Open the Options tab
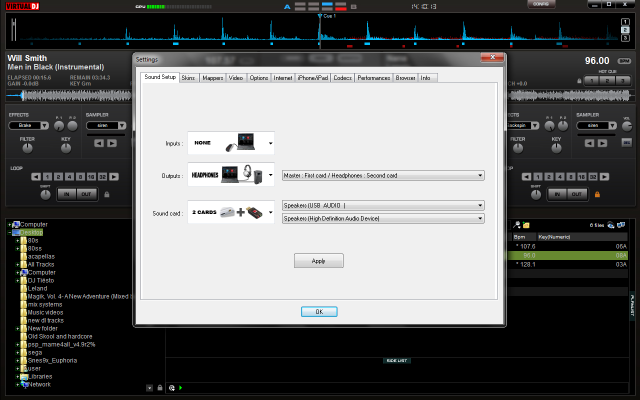The height and width of the screenshot is (400, 640). click(x=259, y=78)
